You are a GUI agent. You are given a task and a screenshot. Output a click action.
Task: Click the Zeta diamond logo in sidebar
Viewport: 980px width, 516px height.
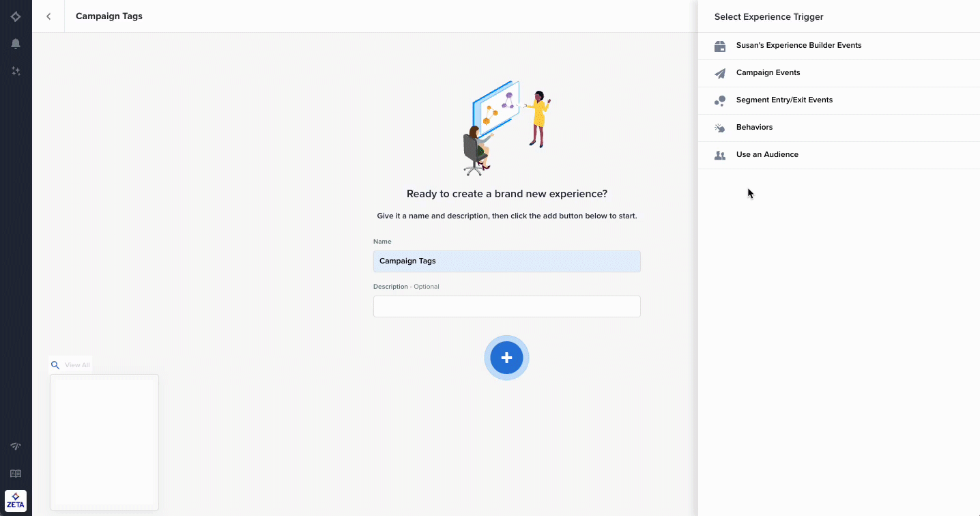pos(16,16)
